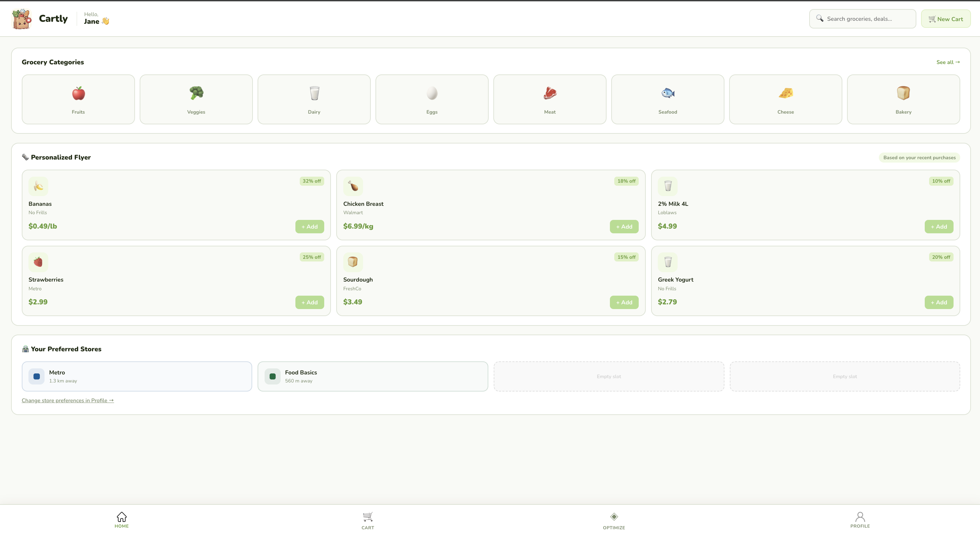Go to the Cart tab
This screenshot has height=535, width=980.
[367, 520]
